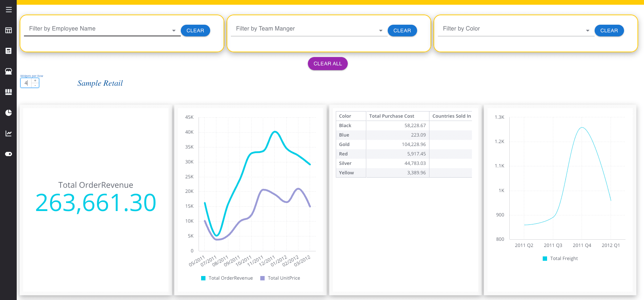Select the Silver row in color table
This screenshot has height=300, width=644.
click(404, 163)
